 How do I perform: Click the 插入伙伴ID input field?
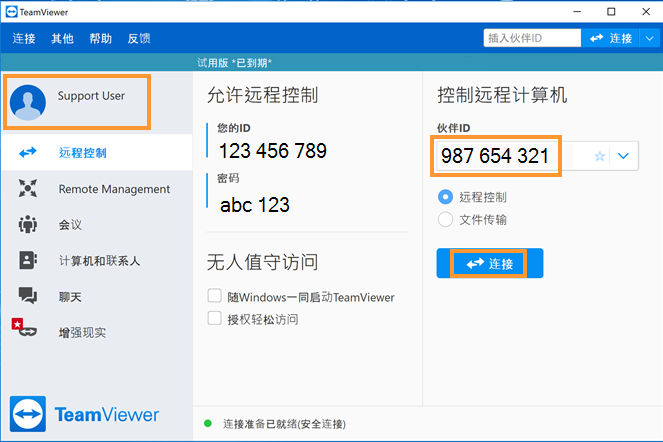(x=532, y=38)
